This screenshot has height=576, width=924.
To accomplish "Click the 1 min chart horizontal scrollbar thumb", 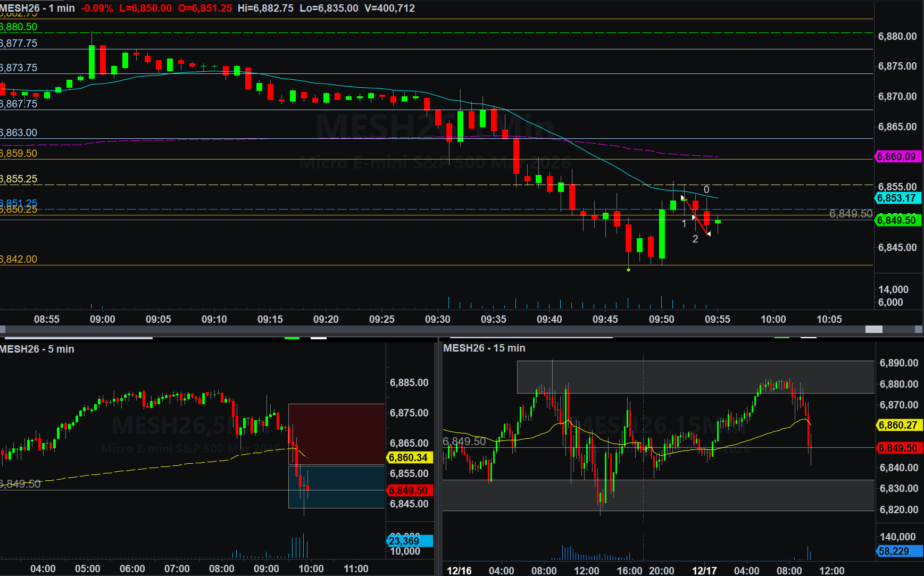I will (873, 329).
